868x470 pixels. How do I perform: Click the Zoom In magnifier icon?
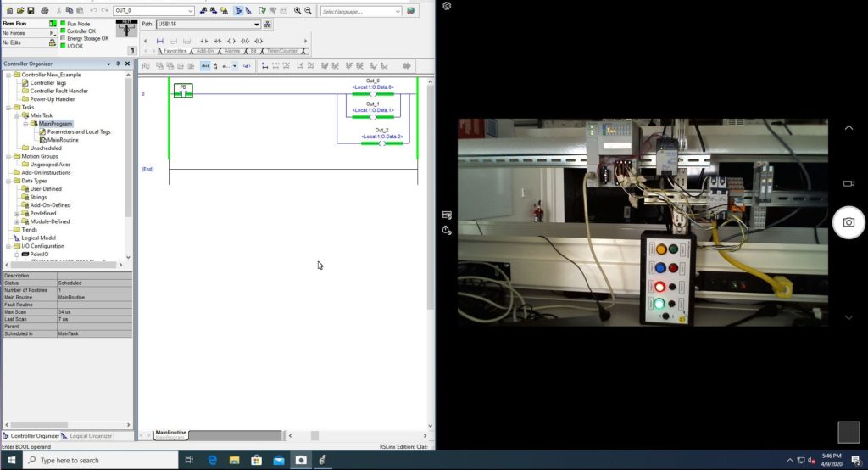[298, 11]
